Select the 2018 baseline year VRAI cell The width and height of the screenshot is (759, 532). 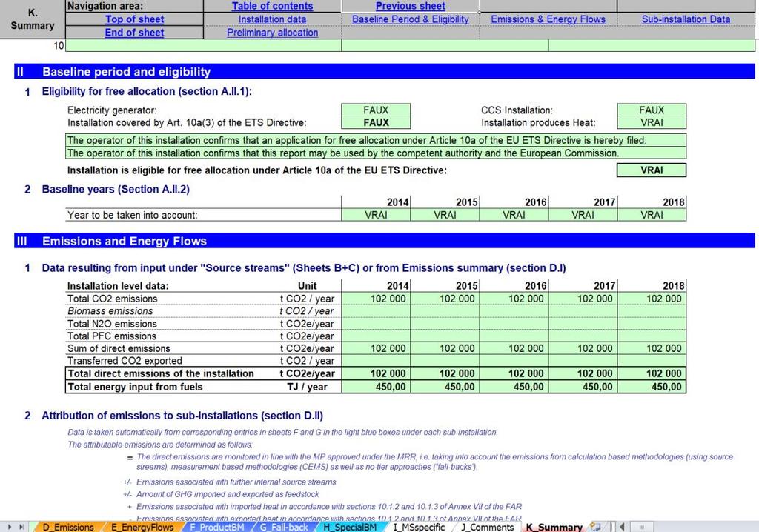click(x=652, y=215)
